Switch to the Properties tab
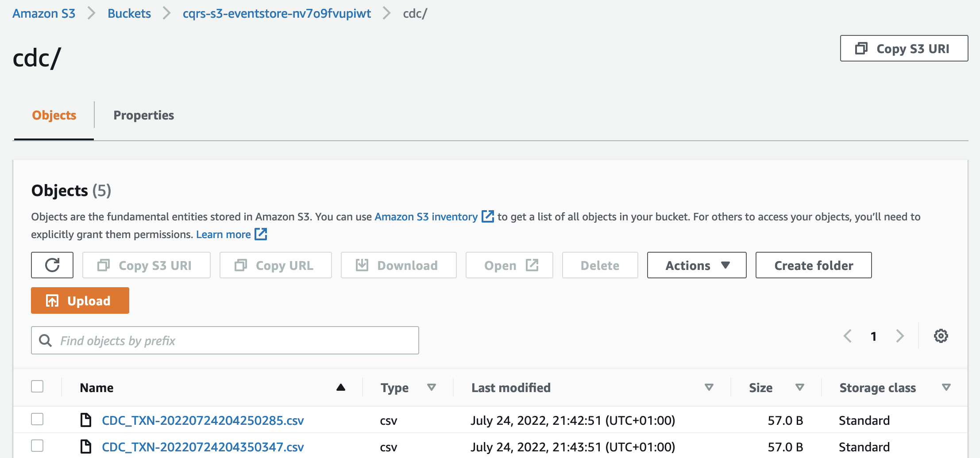The height and width of the screenshot is (458, 980). coord(144,115)
